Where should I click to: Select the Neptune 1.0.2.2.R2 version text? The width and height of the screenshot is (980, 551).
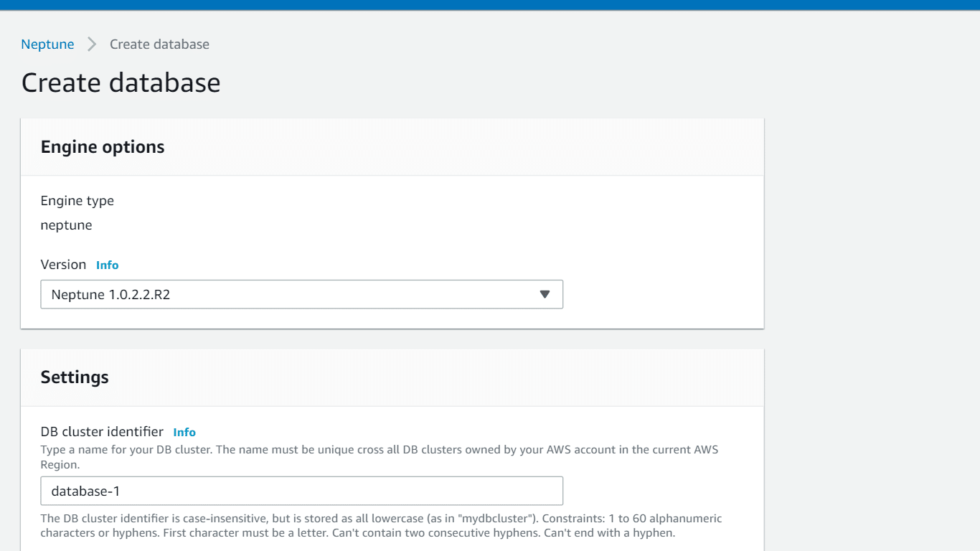pos(108,294)
